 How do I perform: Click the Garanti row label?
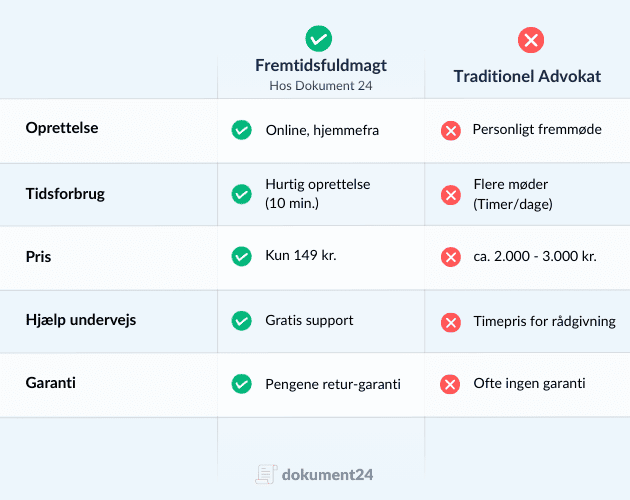tap(50, 383)
